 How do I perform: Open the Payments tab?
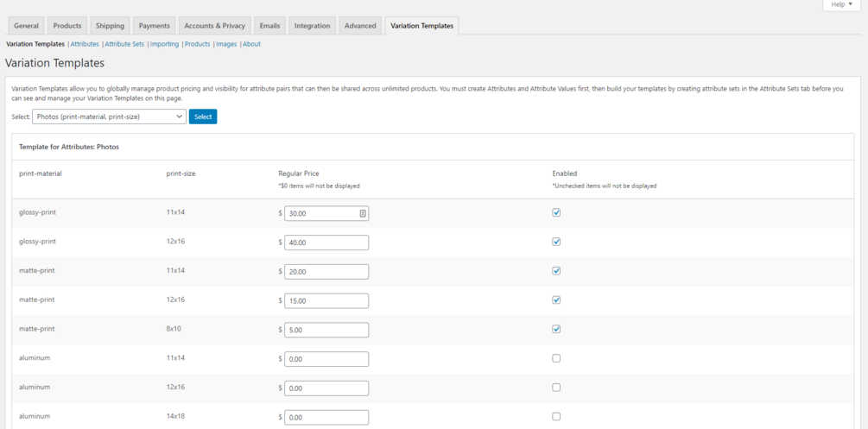click(155, 26)
